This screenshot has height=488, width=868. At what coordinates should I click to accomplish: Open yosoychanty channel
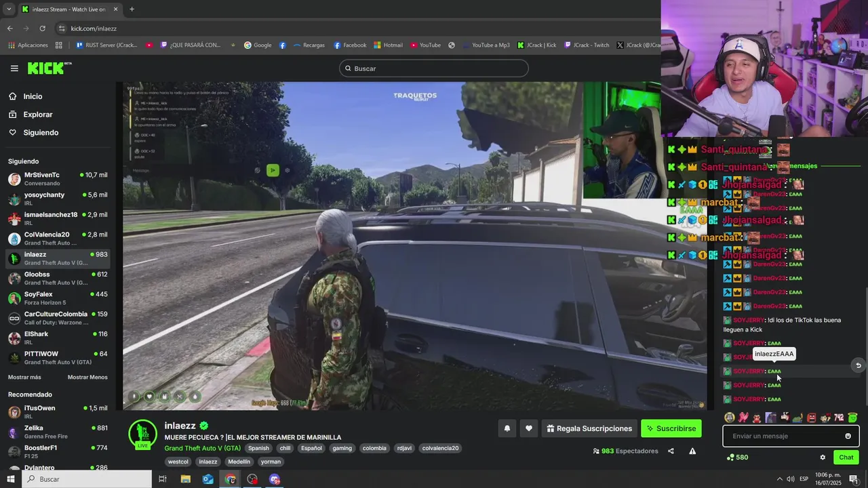[58, 199]
